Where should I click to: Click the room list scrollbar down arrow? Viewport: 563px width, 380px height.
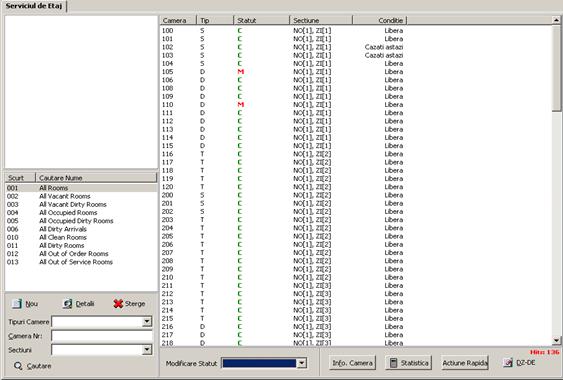pos(556,340)
